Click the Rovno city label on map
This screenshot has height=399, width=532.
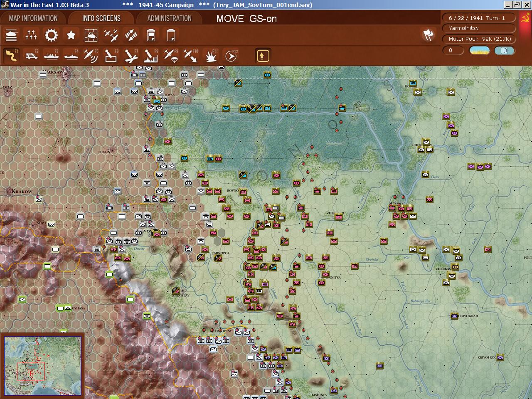click(233, 190)
